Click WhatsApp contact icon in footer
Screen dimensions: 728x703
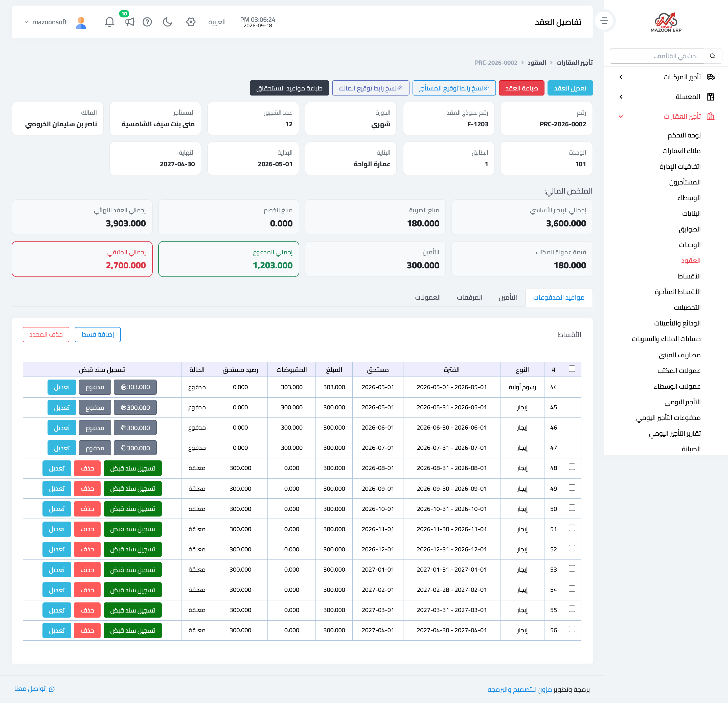tap(52, 689)
